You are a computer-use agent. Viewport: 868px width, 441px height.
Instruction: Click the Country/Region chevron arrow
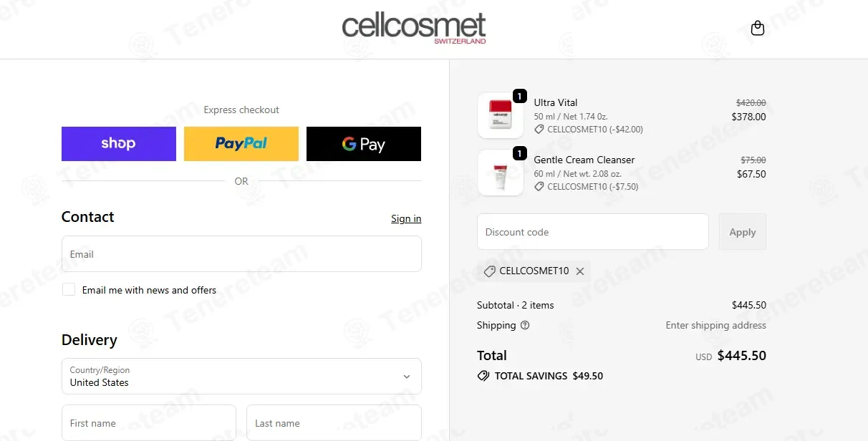[x=407, y=377]
